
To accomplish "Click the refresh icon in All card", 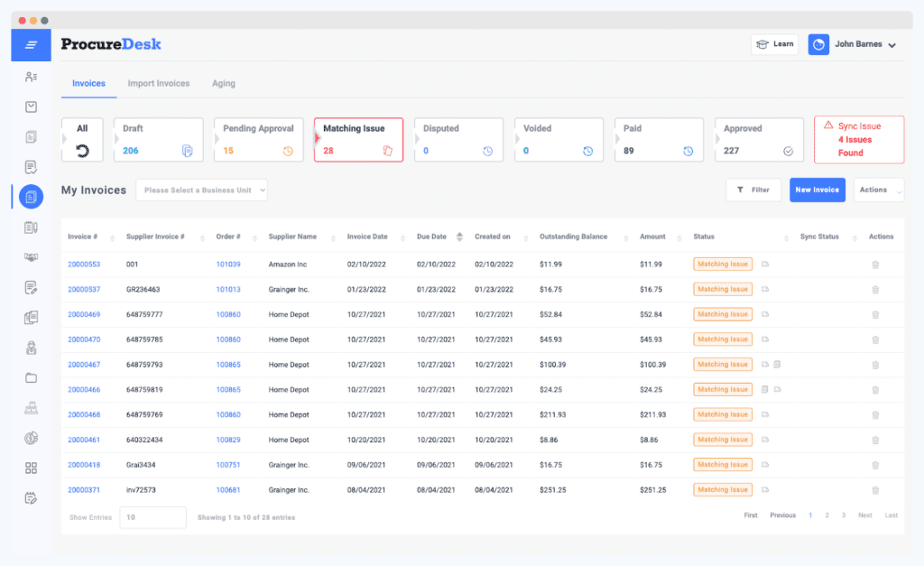I will 82,151.
